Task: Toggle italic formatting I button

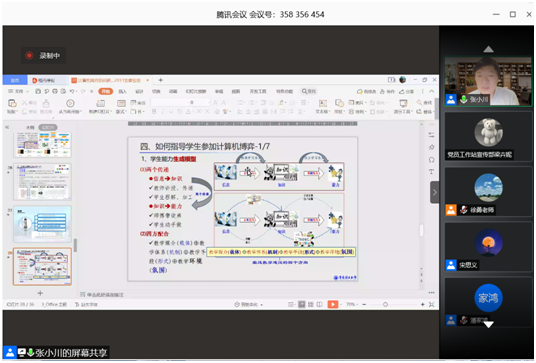Action: (163, 111)
